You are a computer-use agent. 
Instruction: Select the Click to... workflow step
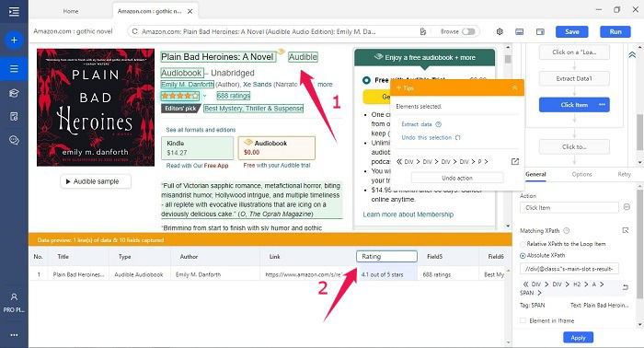574,146
